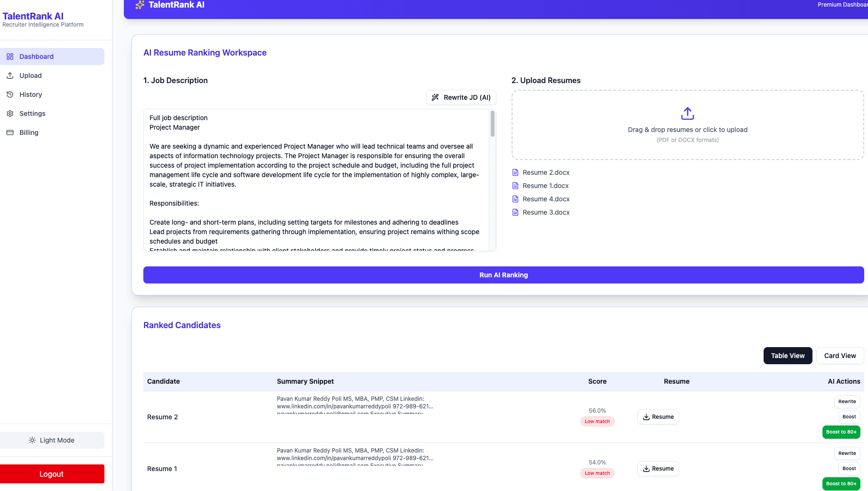Switch to Card View

coord(840,355)
